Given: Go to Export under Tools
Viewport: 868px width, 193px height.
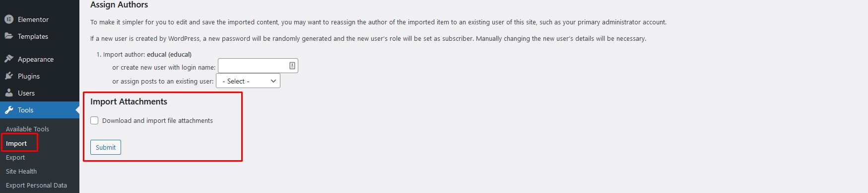Looking at the screenshot, I should (15, 157).
